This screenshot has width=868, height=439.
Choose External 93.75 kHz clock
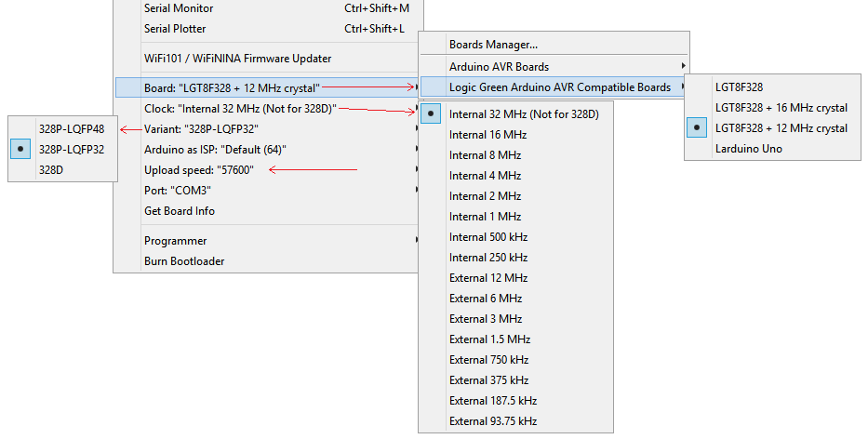point(516,421)
